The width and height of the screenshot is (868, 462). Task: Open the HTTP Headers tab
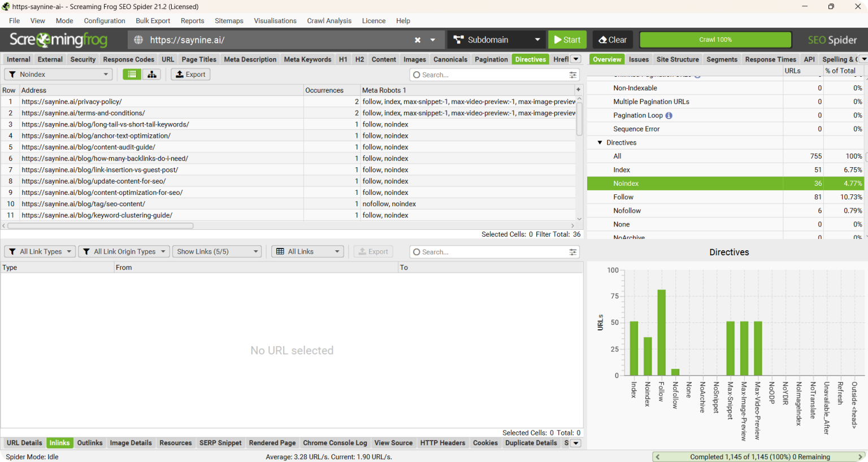pos(442,443)
